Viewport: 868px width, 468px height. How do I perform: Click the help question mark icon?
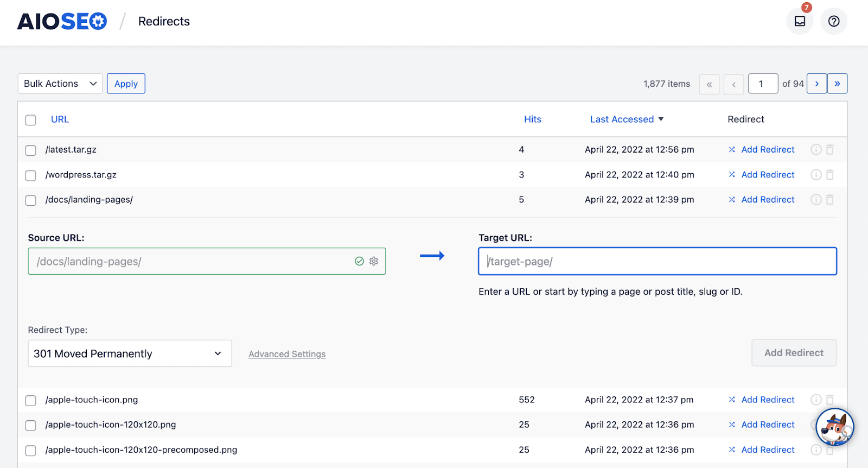point(834,21)
